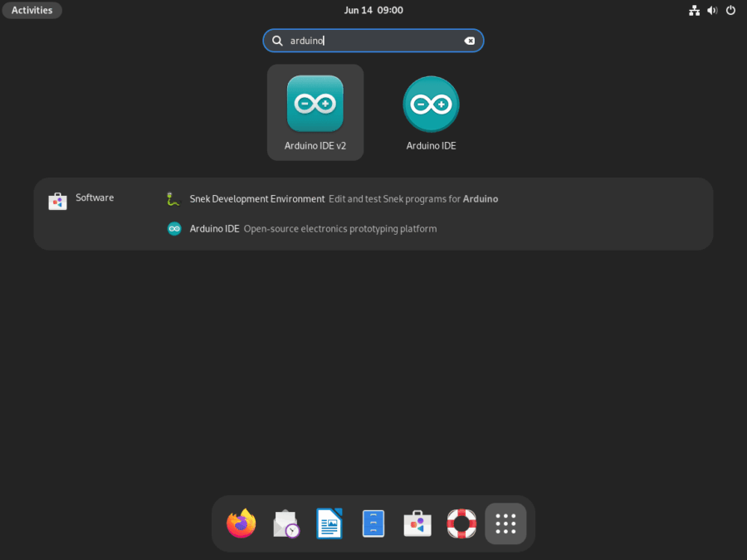
Task: Clear the arduino search text
Action: tap(469, 40)
